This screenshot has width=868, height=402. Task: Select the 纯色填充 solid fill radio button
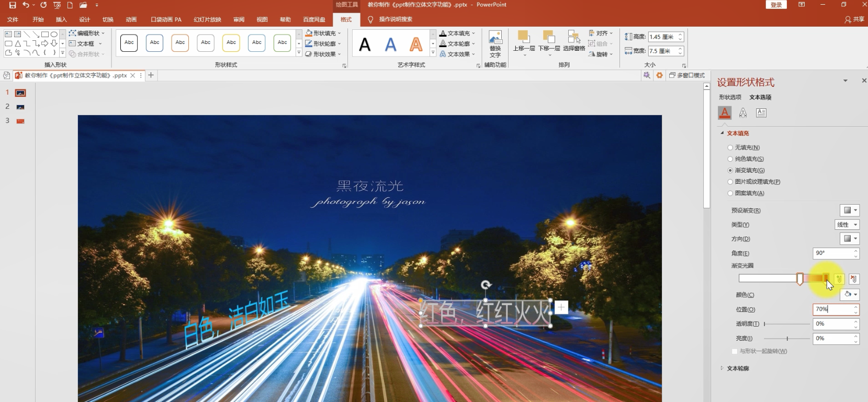(x=730, y=159)
